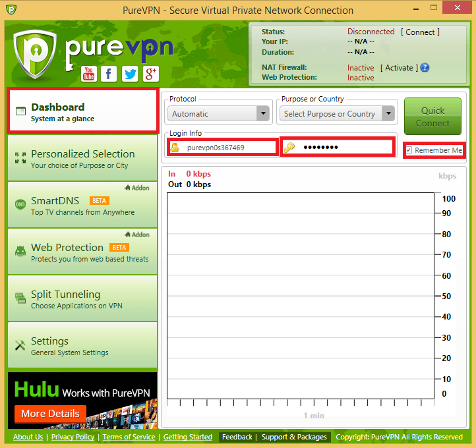Toggle the Remember Me checkbox
Screen dimensions: 476x448
click(x=409, y=150)
